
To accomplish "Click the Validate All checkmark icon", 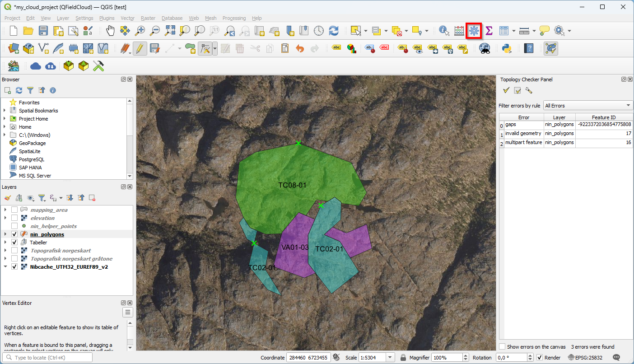I will (x=506, y=90).
